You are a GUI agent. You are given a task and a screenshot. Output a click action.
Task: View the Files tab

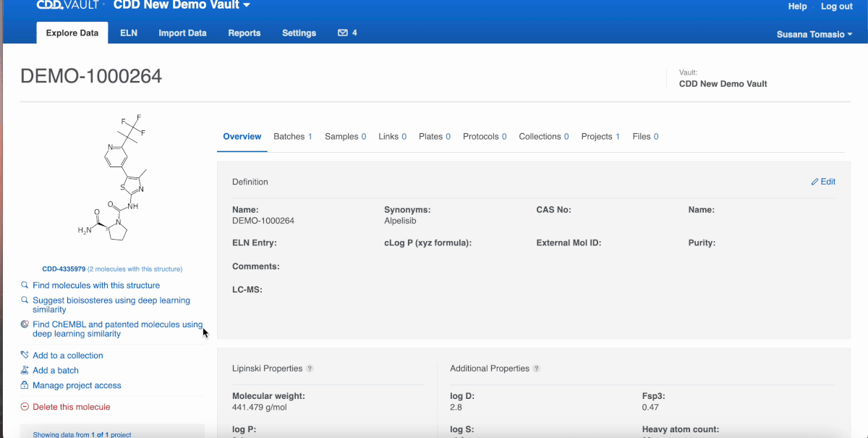coord(645,137)
